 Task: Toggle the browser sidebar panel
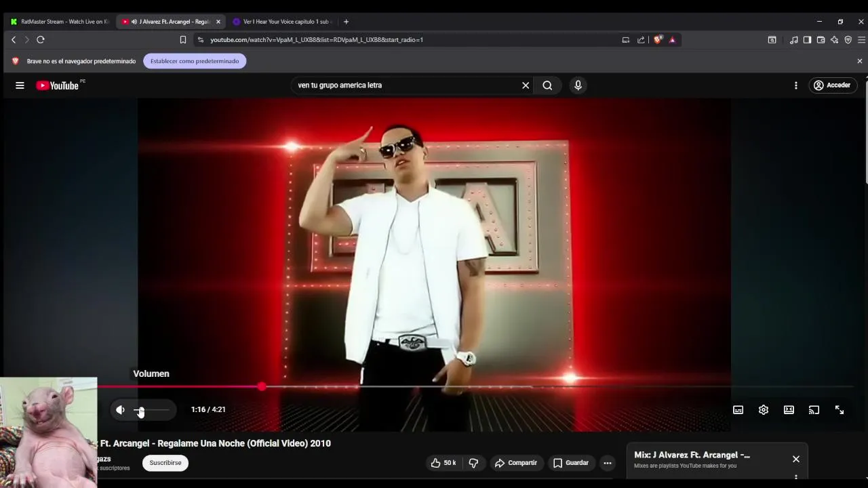tap(807, 40)
